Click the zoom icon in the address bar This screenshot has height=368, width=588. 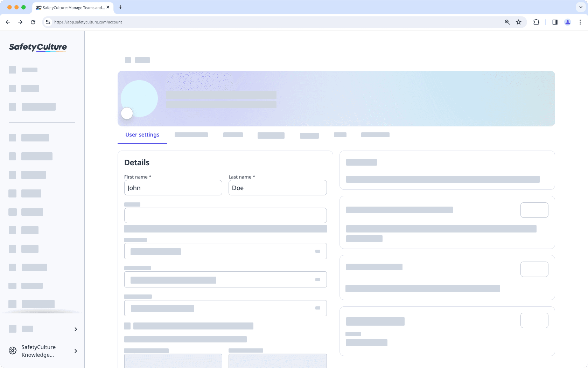pos(507,22)
